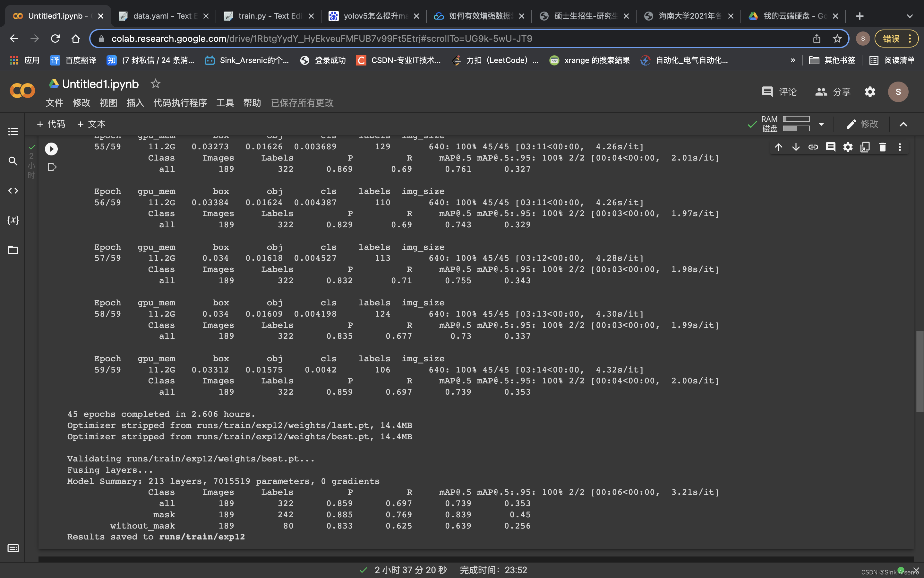Move the cell down with the arrow icon
The height and width of the screenshot is (578, 924).
(796, 147)
